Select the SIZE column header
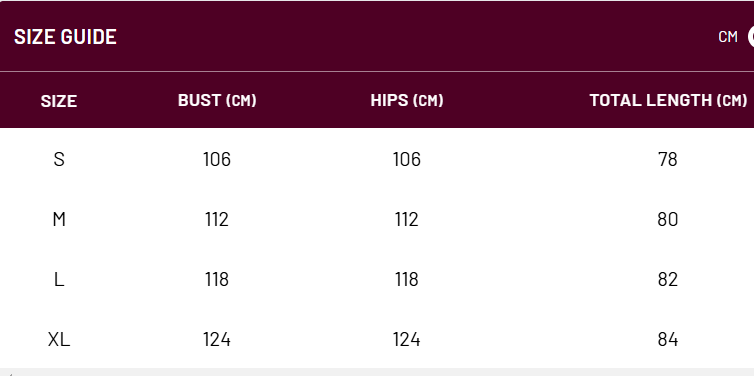Viewport: 754px width, 376px height. (x=59, y=101)
